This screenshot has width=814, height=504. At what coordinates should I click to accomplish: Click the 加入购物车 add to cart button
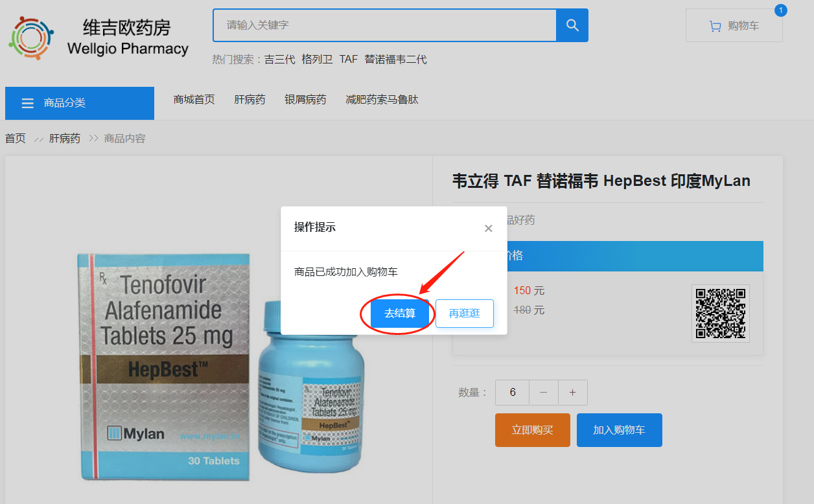click(x=620, y=430)
